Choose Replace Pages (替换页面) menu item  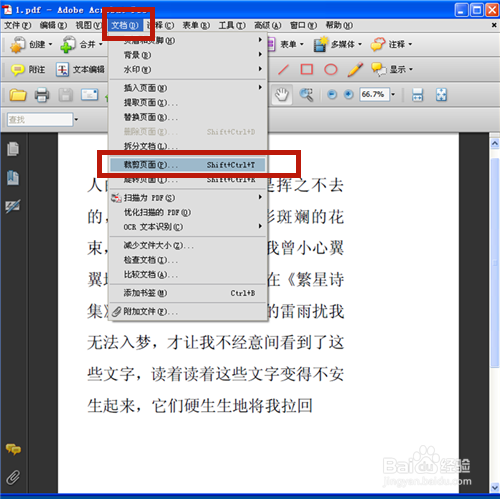[188, 117]
